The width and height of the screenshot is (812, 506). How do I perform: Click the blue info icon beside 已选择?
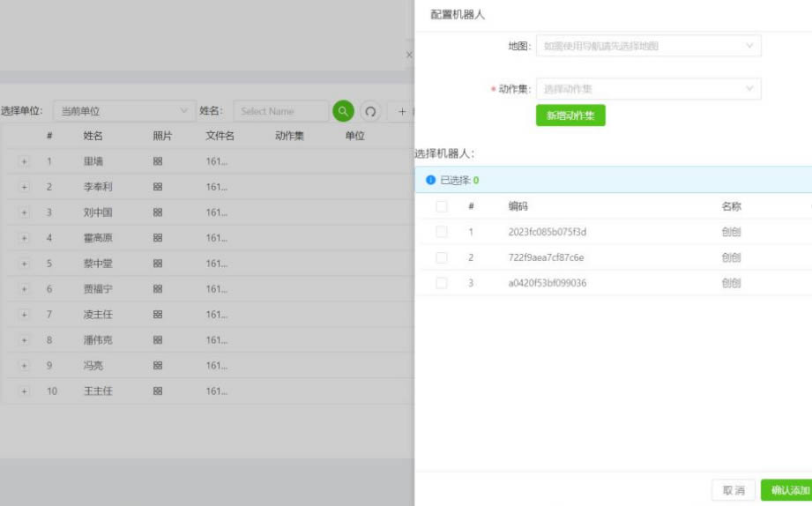point(431,181)
